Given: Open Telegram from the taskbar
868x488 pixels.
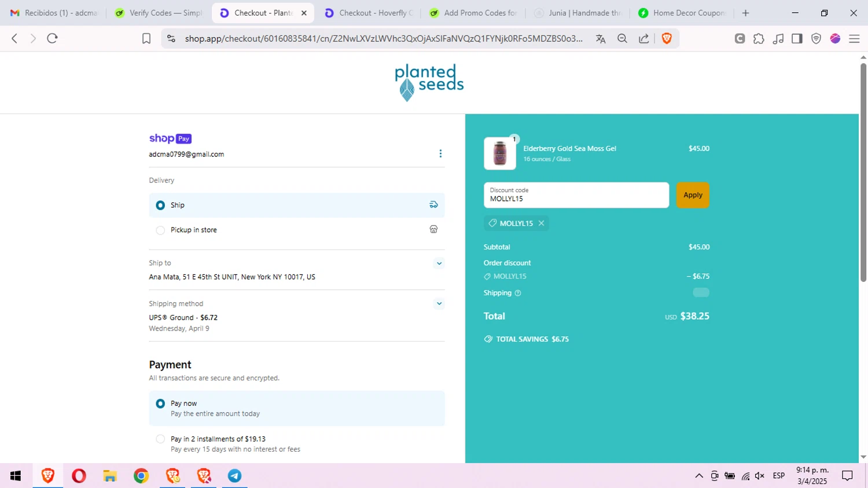Looking at the screenshot, I should pos(234,476).
